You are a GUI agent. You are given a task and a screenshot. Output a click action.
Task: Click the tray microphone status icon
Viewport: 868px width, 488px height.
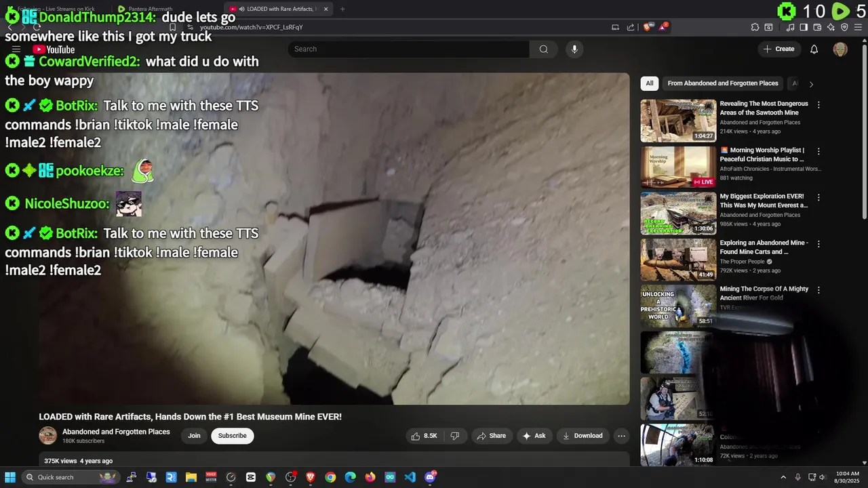(x=797, y=477)
